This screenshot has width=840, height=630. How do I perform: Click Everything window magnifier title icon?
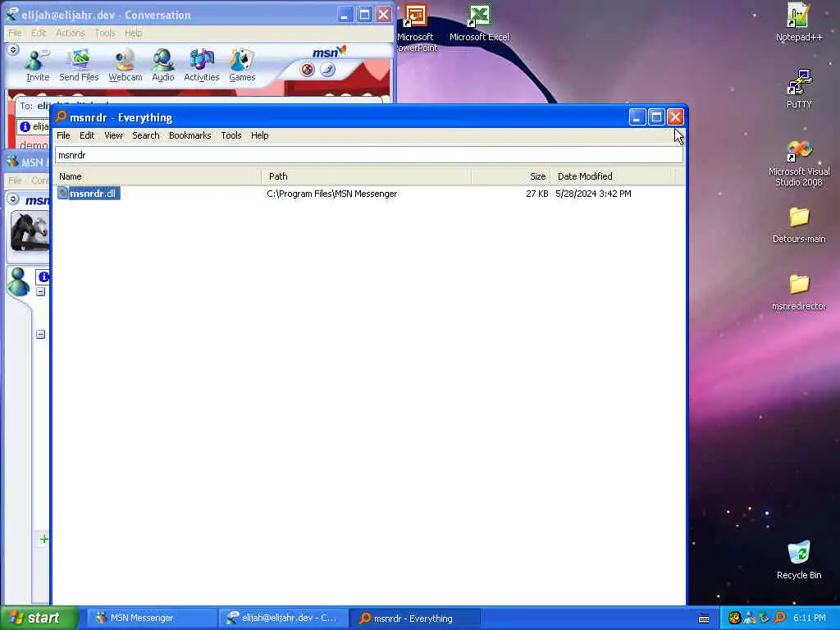click(x=61, y=116)
